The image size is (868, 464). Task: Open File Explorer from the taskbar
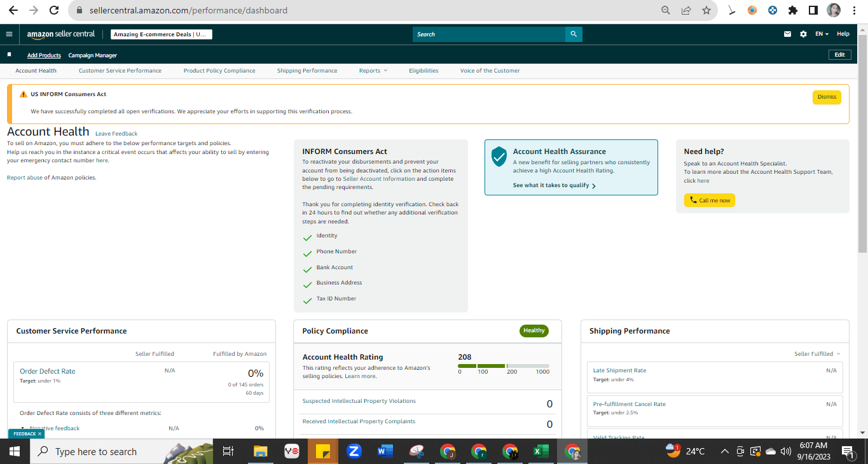(261, 451)
